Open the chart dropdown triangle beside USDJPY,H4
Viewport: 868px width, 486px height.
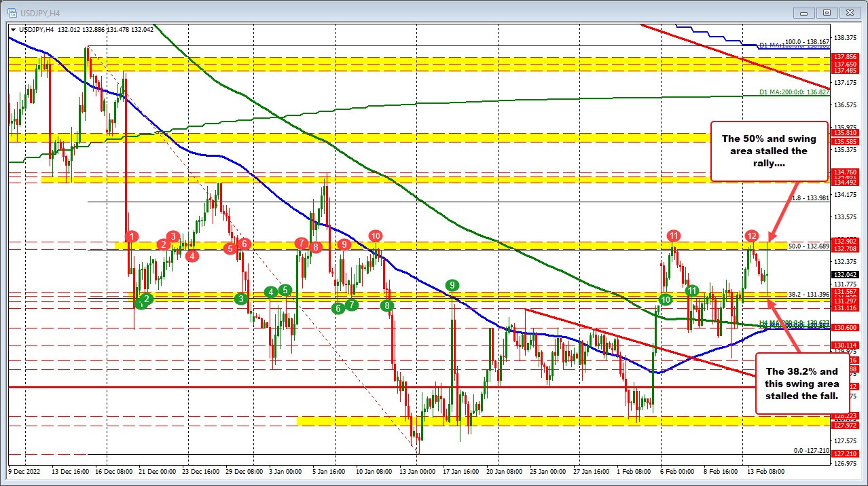13,30
